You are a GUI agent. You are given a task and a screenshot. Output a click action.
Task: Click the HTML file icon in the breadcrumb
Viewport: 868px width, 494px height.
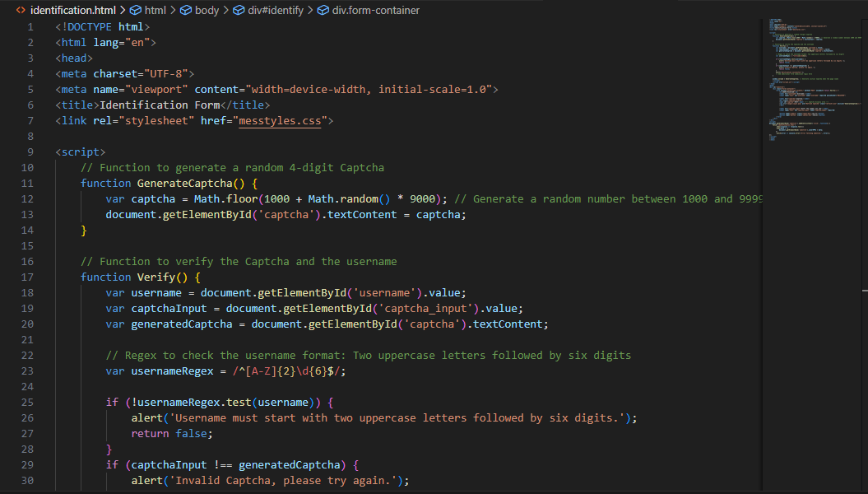coord(21,10)
